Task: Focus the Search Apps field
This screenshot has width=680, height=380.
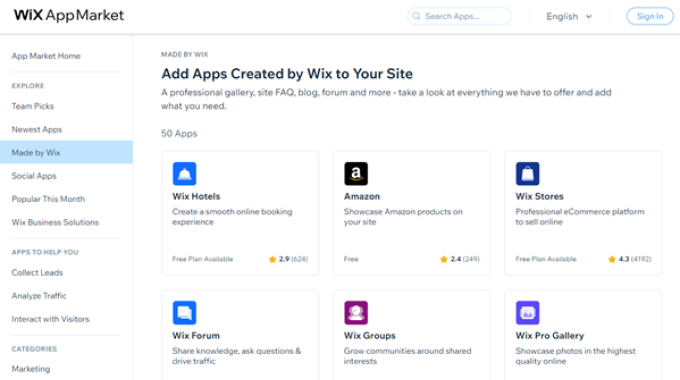Action: coord(459,16)
